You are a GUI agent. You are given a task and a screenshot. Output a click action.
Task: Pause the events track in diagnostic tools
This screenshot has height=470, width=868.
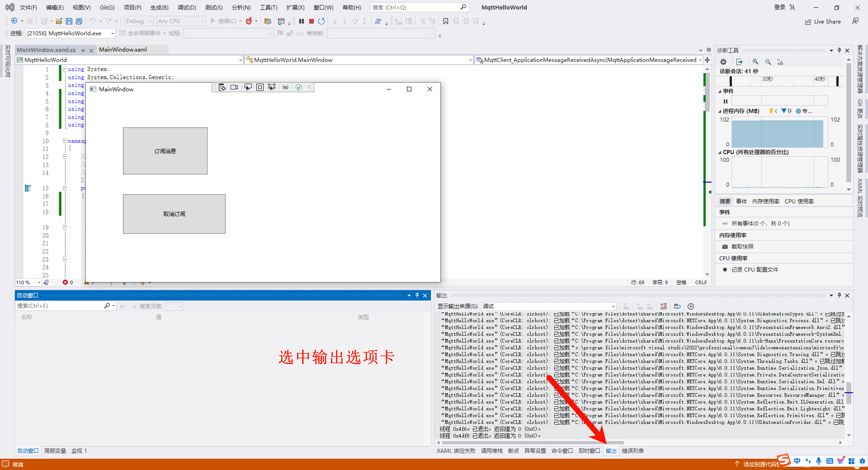(x=726, y=101)
